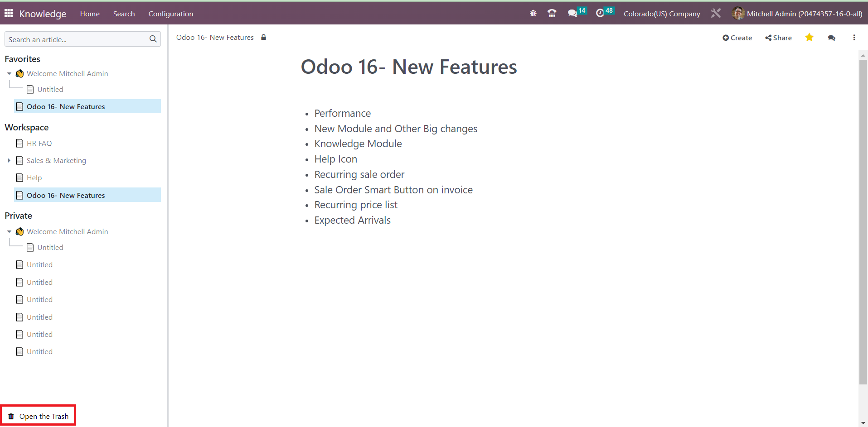Collapse Welcome Mitchell Admin under Private

point(9,231)
